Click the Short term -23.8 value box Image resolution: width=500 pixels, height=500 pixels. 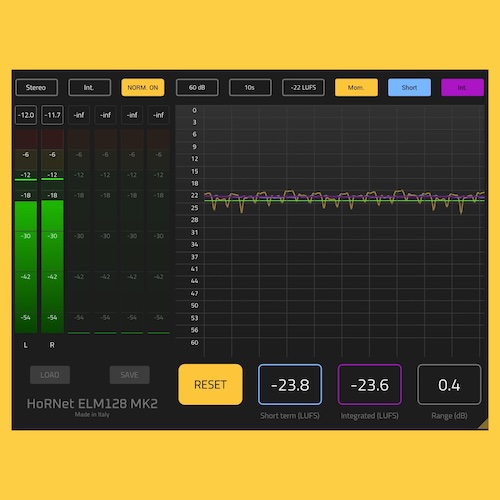[290, 385]
